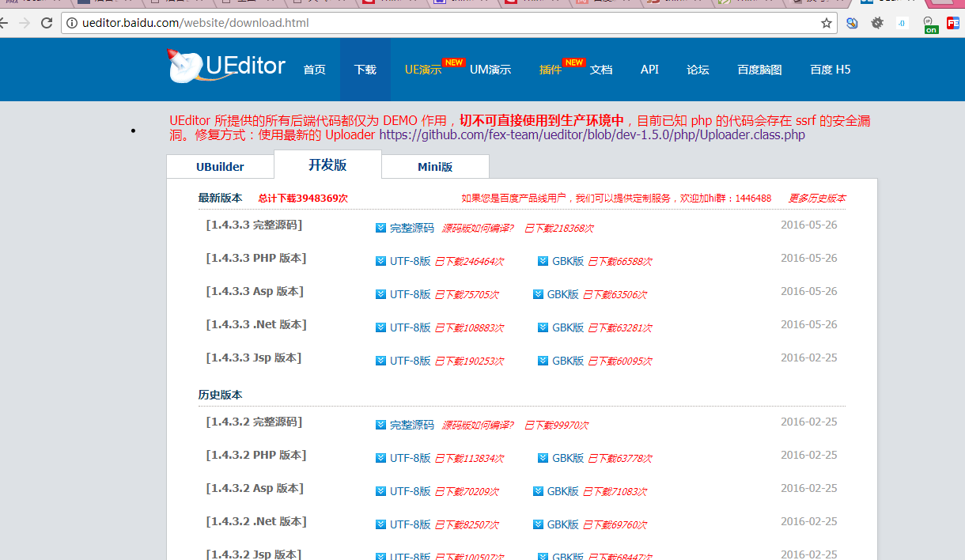965x560 pixels.
Task: Bookmark this page with the star icon
Action: pos(827,23)
